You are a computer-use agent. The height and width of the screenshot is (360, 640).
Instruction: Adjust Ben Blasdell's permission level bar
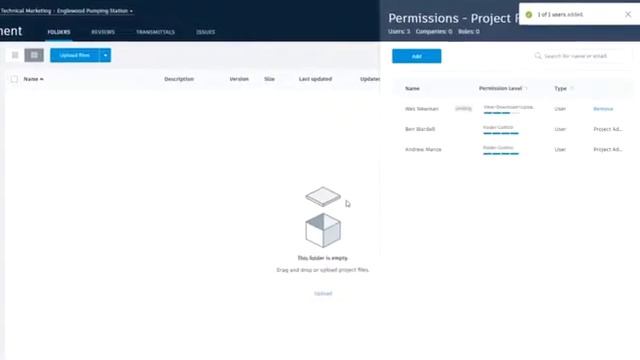coord(501,133)
